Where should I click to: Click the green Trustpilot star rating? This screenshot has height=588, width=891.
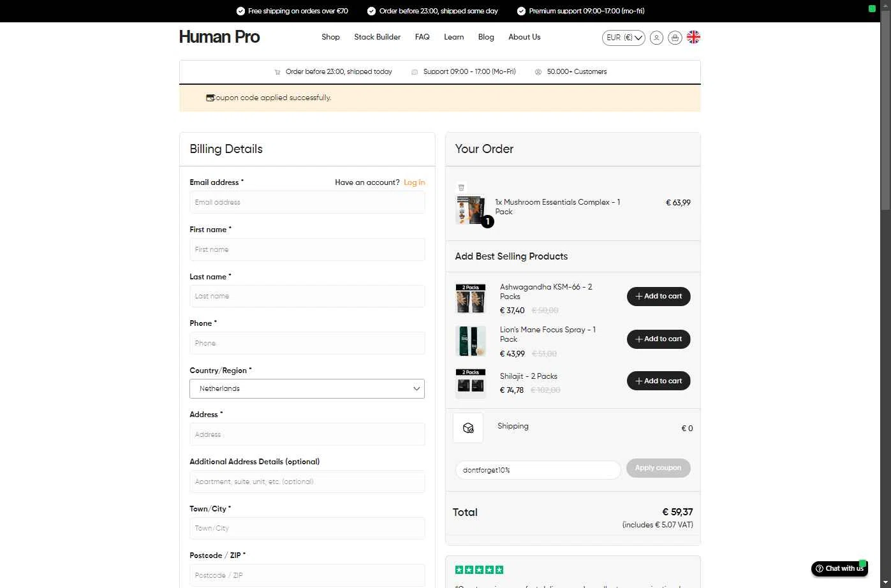pyautogui.click(x=479, y=570)
